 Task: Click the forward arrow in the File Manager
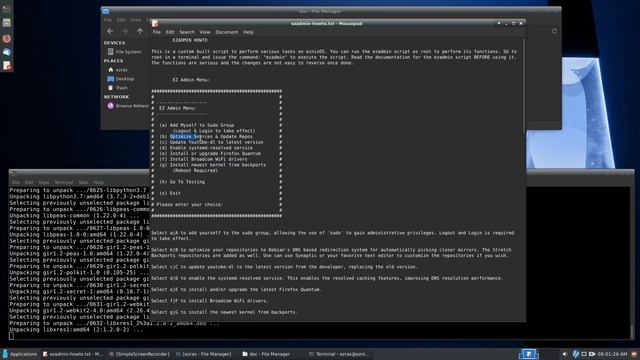(x=125, y=31)
